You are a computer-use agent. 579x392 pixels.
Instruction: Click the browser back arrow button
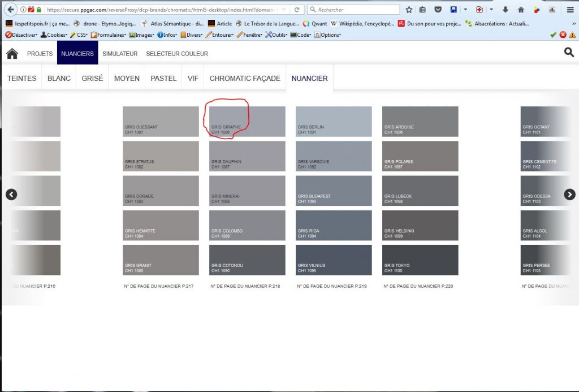tap(11, 10)
